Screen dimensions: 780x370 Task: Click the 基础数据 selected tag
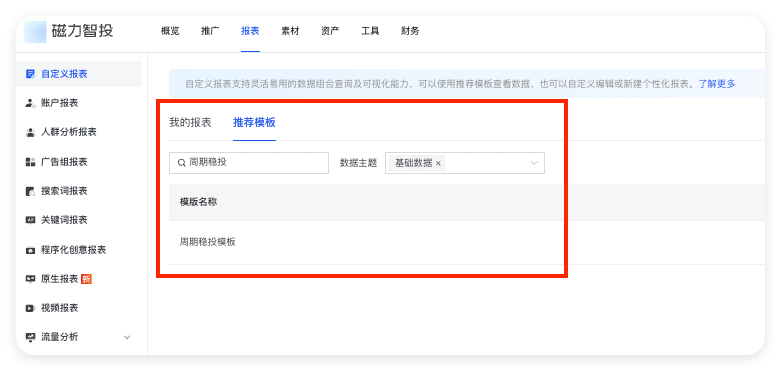click(x=417, y=163)
